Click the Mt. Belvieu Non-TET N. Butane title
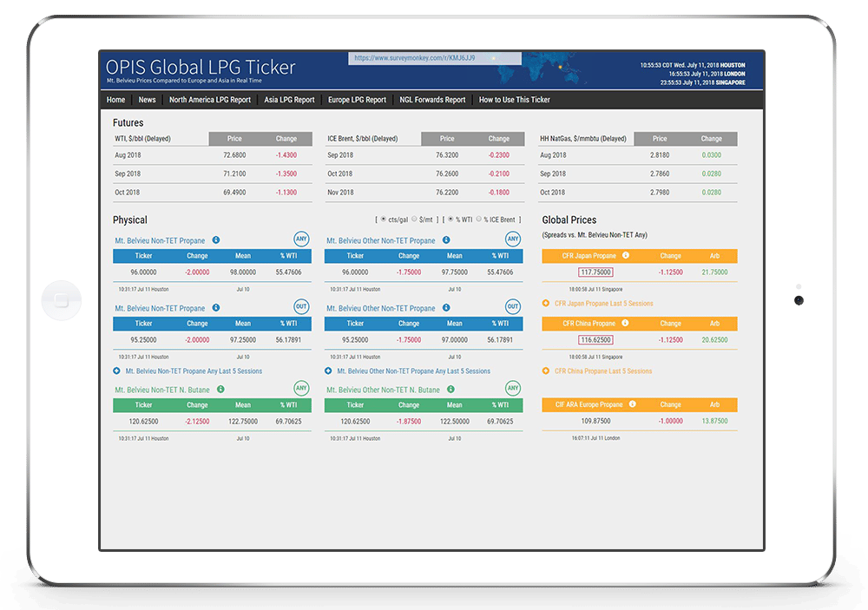Screen dimensions: 868x610 pyautogui.click(x=162, y=390)
